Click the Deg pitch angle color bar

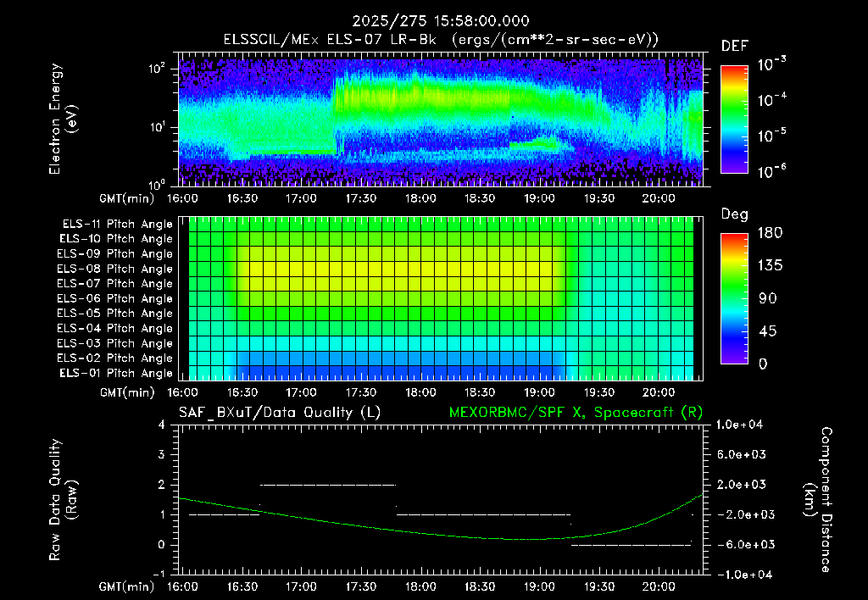(734, 298)
